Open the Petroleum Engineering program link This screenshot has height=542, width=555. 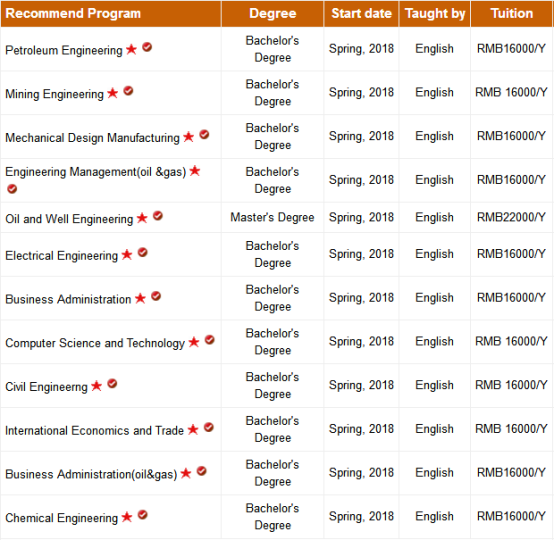click(x=64, y=50)
